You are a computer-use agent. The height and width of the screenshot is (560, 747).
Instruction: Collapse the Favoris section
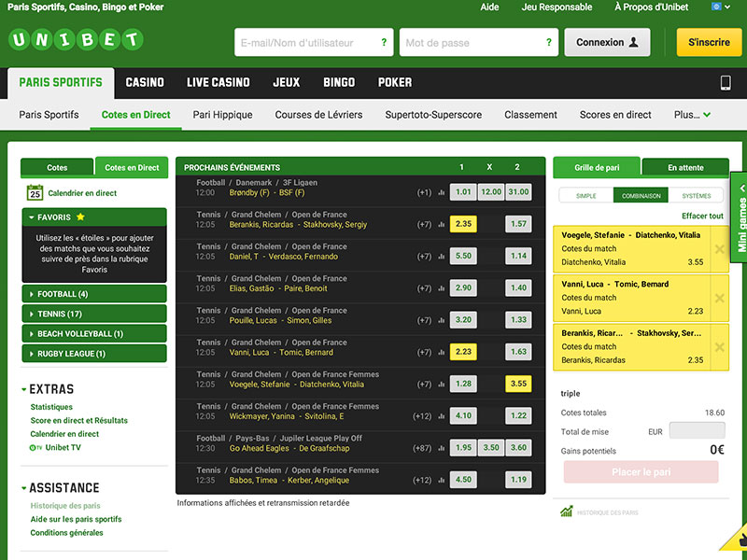pyautogui.click(x=94, y=217)
